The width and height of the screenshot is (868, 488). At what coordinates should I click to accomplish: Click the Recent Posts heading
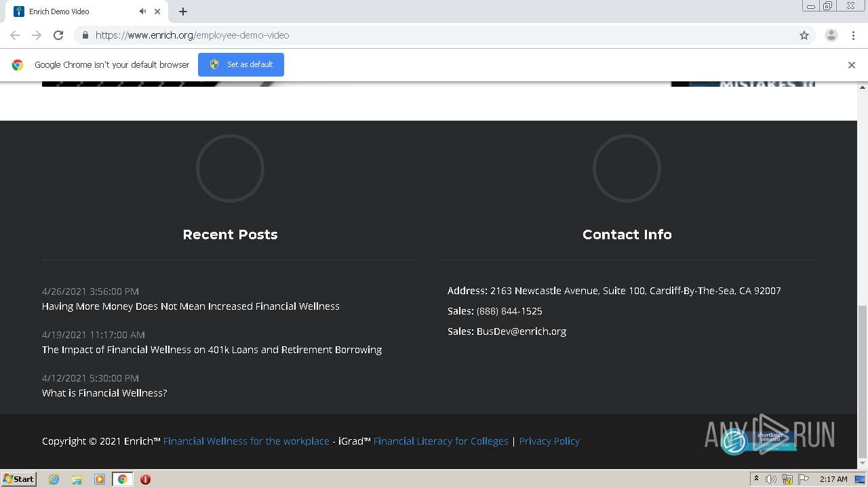[x=230, y=235]
